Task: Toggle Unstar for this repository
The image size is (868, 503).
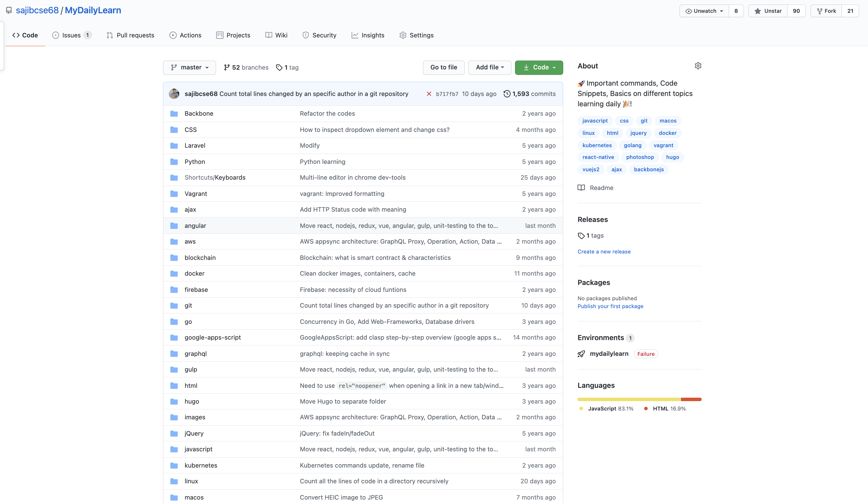Action: (768, 11)
